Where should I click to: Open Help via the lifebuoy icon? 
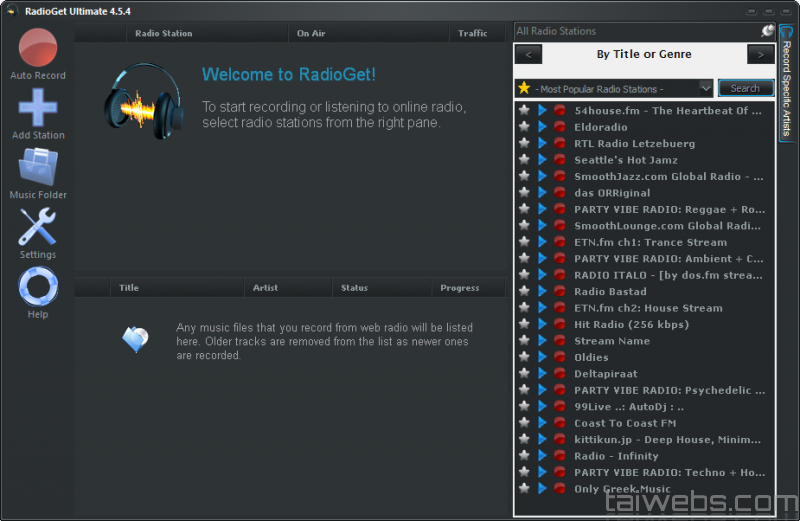(x=38, y=288)
